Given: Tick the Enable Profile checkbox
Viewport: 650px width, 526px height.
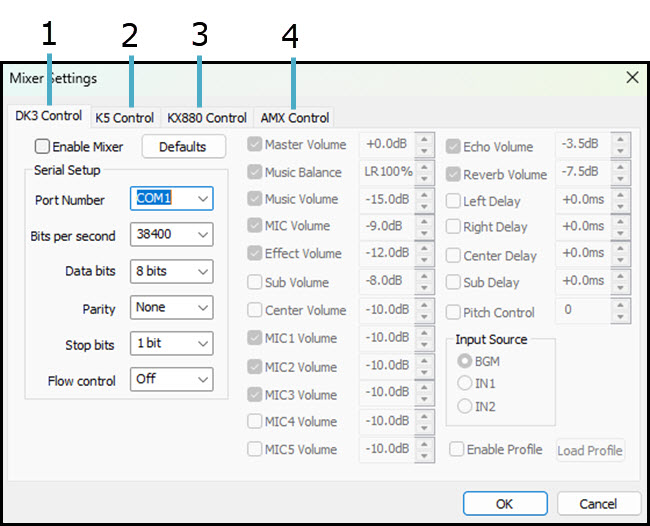Looking at the screenshot, I should click(456, 450).
